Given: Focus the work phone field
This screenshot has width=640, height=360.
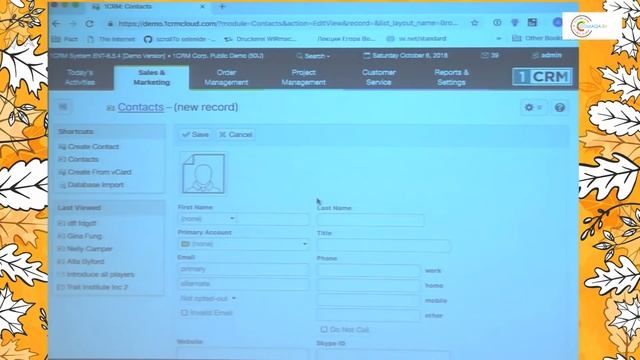Looking at the screenshot, I should pyautogui.click(x=369, y=270).
